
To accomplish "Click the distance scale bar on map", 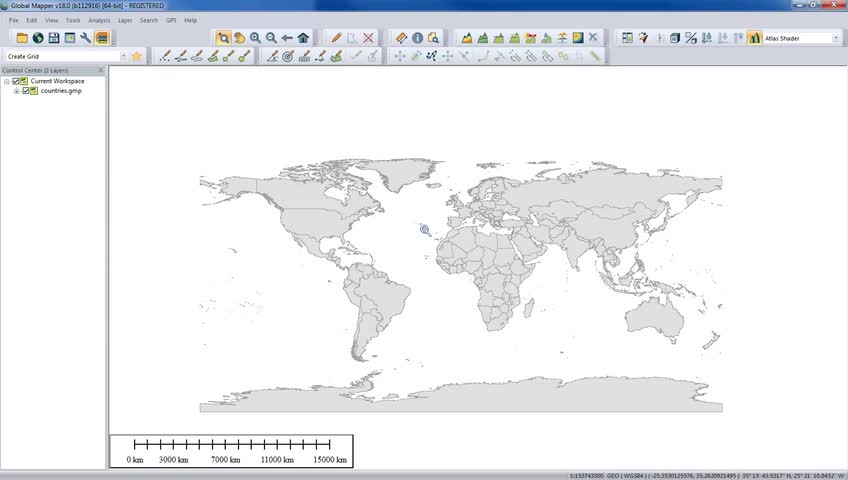I will click(231, 451).
